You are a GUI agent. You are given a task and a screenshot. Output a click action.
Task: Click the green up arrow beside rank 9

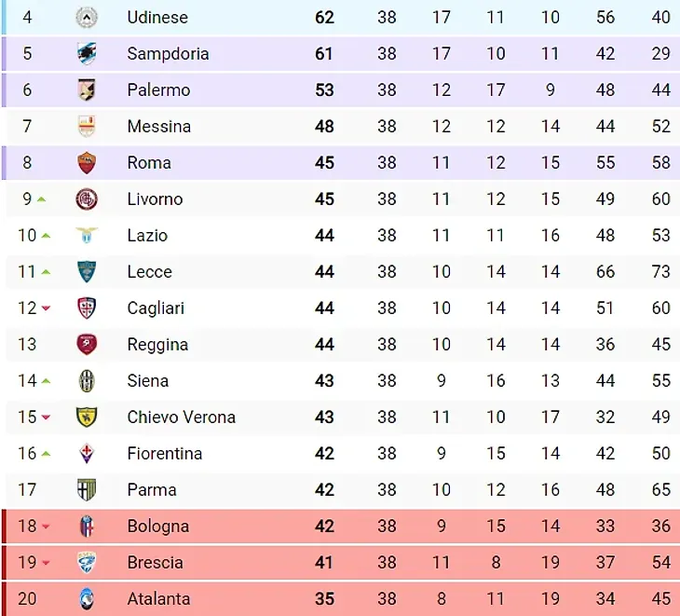[x=43, y=198]
